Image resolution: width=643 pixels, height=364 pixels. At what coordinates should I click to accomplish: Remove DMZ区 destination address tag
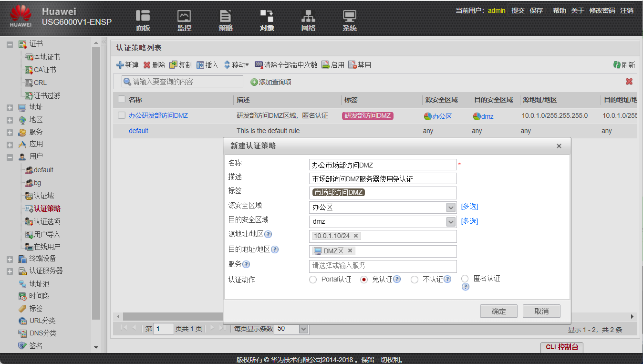[350, 250]
